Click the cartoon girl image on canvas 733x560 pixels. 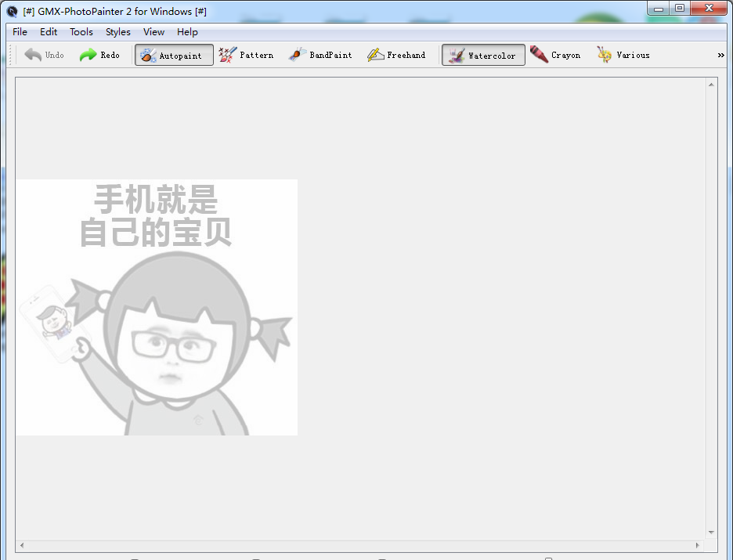157,307
